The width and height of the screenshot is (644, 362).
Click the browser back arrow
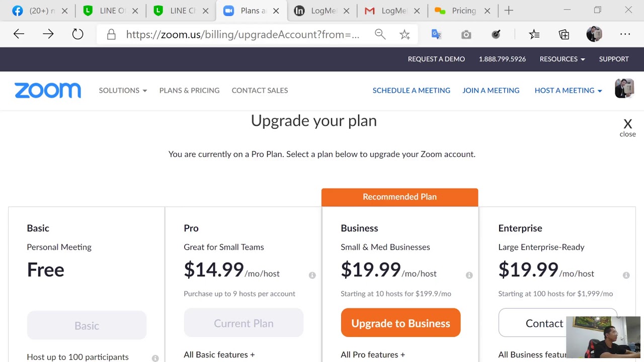coord(19,34)
